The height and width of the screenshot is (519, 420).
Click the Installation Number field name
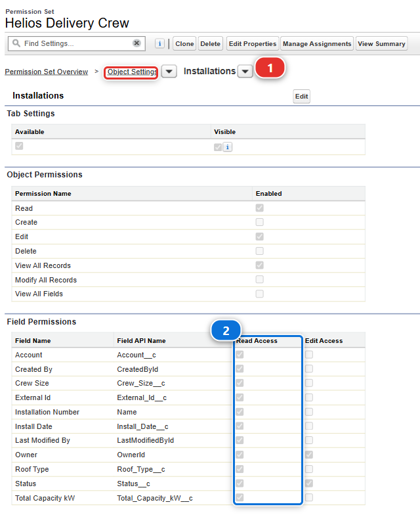(47, 412)
